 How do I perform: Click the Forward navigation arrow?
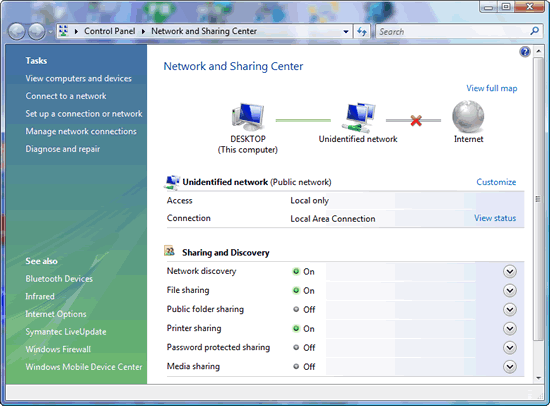(x=36, y=32)
